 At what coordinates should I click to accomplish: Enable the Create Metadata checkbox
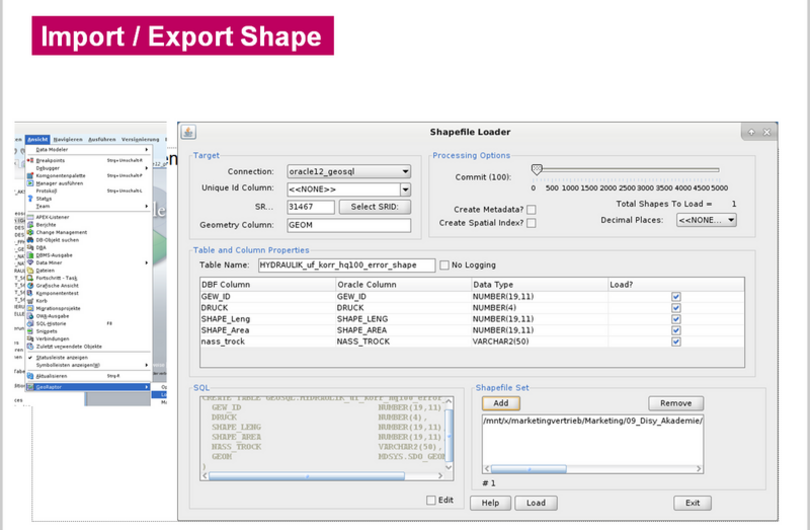(531, 209)
